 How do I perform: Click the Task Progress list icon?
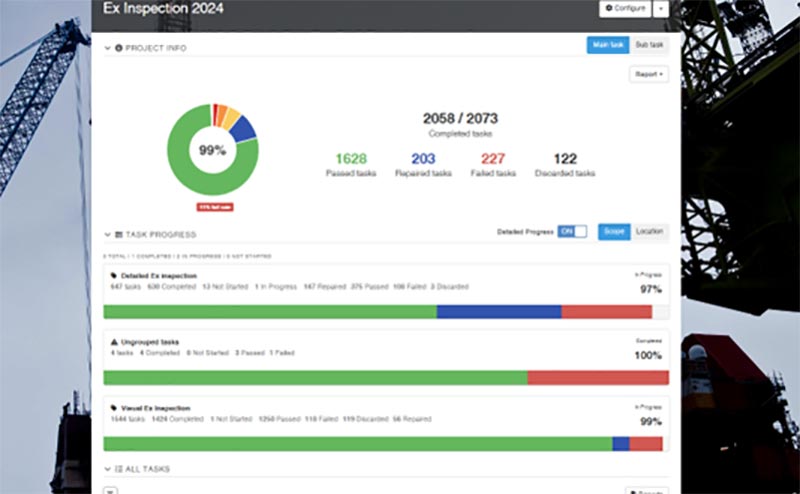pyautogui.click(x=119, y=234)
